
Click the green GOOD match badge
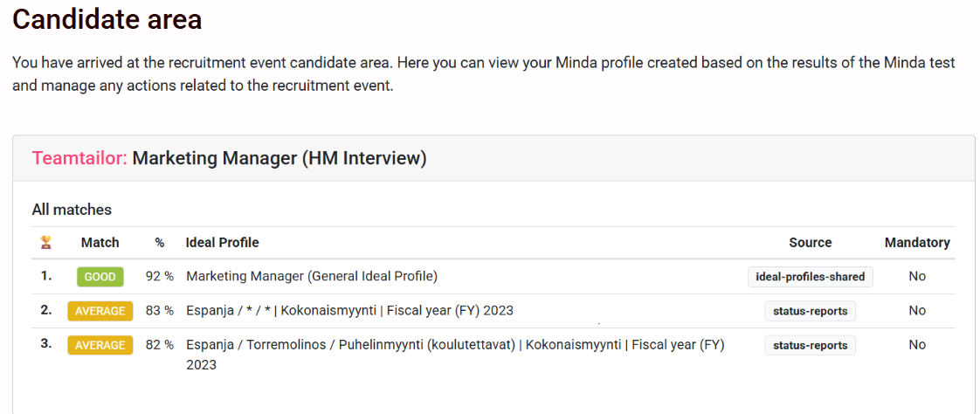pos(100,277)
